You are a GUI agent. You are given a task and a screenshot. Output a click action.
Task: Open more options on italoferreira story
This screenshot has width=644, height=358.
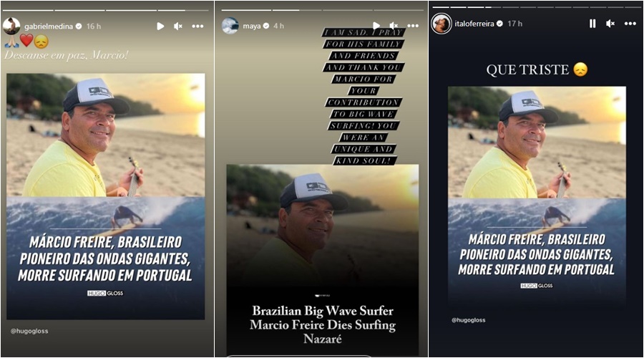[630, 24]
